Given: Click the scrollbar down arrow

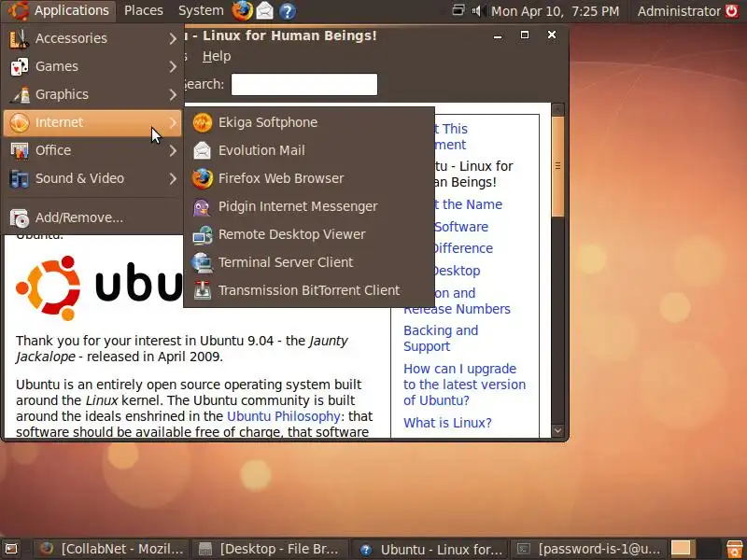Looking at the screenshot, I should click(557, 430).
